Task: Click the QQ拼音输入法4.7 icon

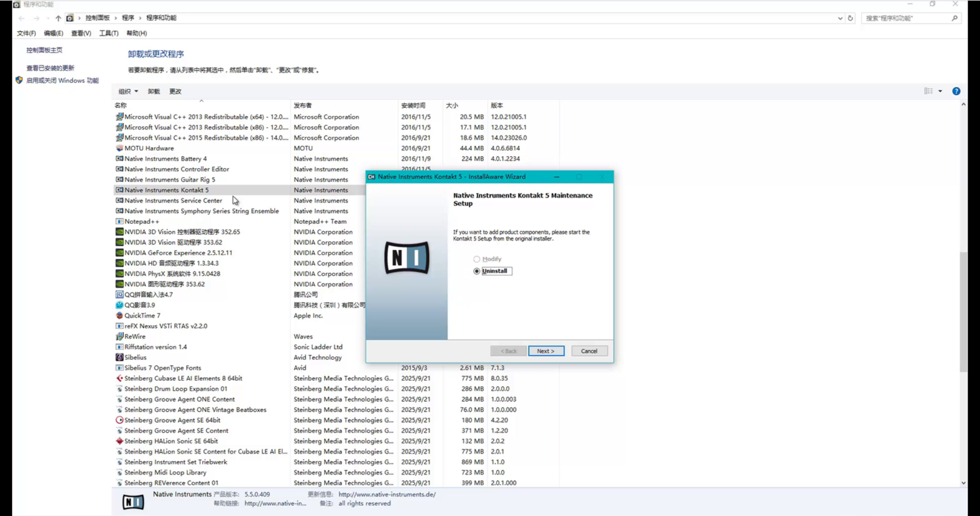Action: click(x=119, y=294)
